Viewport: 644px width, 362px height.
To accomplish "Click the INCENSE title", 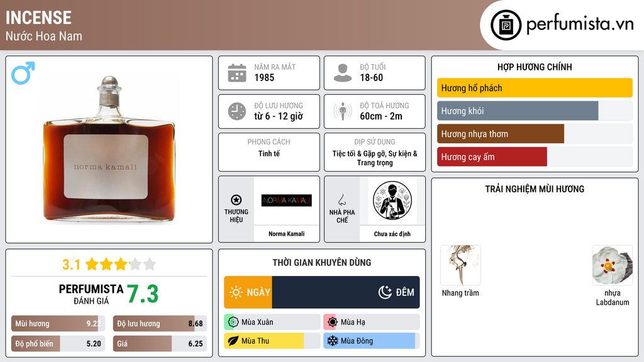I will click(x=38, y=18).
